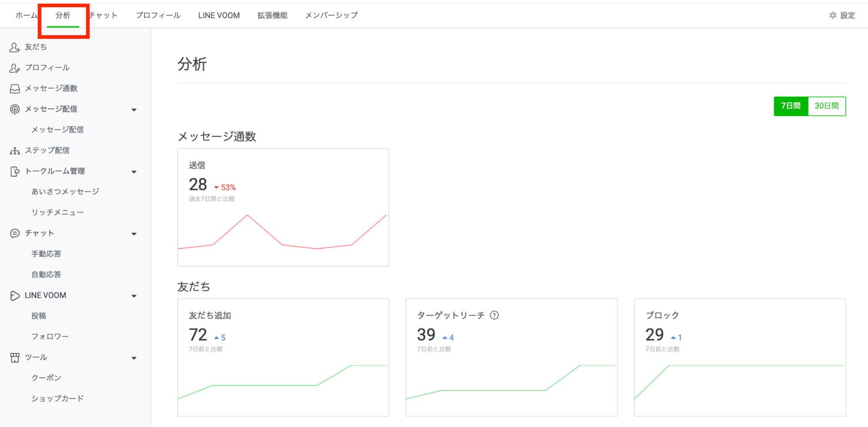Open the リッチメニュー sidebar link
Viewport: 868px width, 427px height.
[57, 213]
